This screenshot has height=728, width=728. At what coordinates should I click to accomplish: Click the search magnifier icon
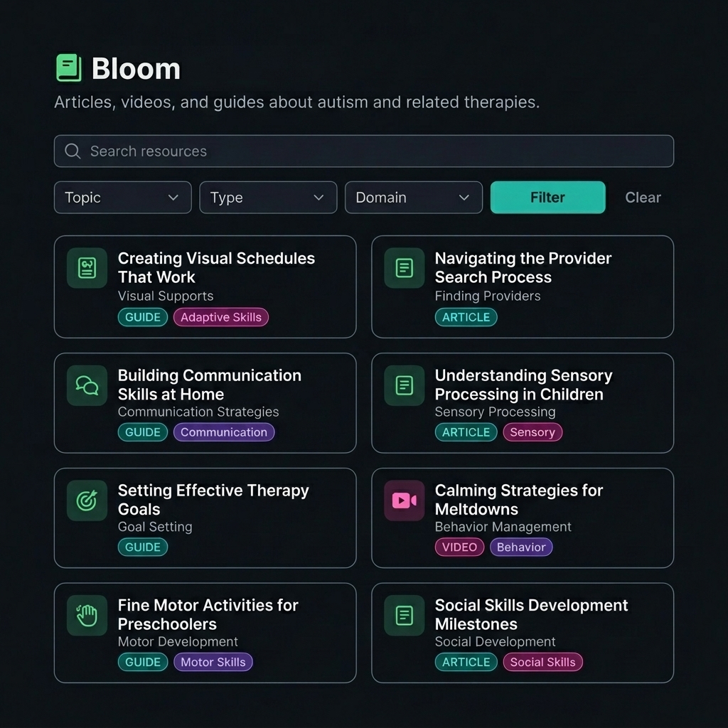tap(72, 151)
